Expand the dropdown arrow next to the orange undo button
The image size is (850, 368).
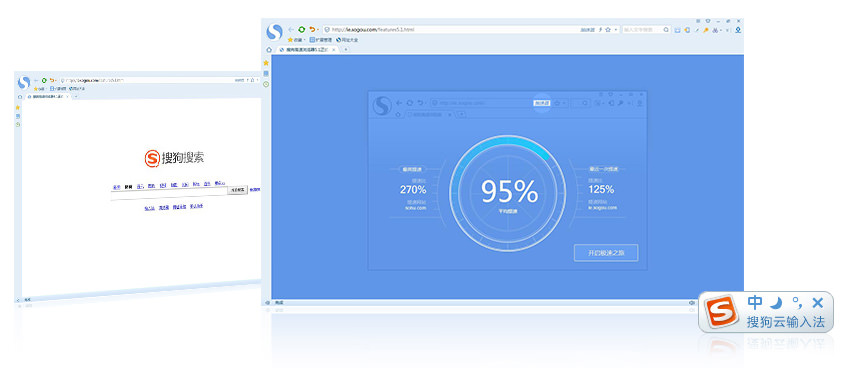[318, 29]
